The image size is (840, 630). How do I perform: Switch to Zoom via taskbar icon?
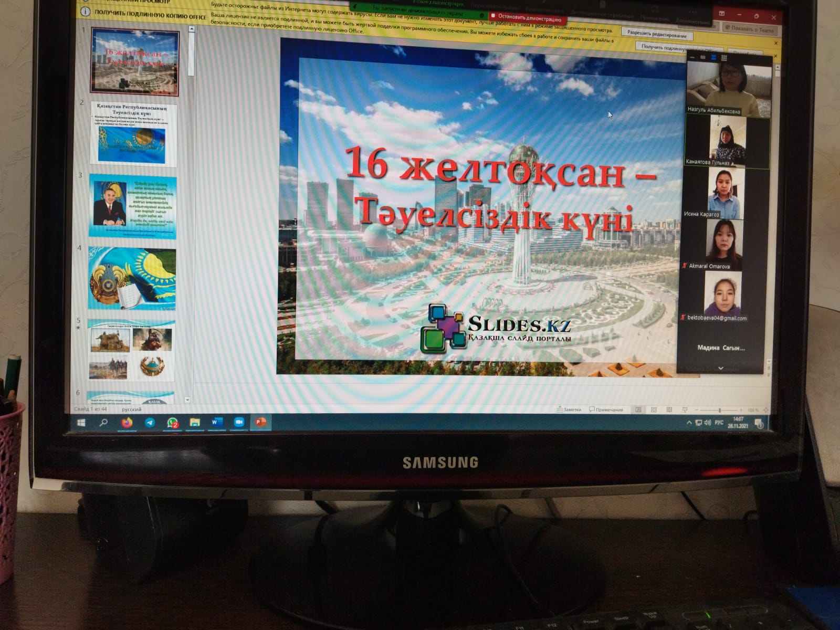(x=239, y=422)
